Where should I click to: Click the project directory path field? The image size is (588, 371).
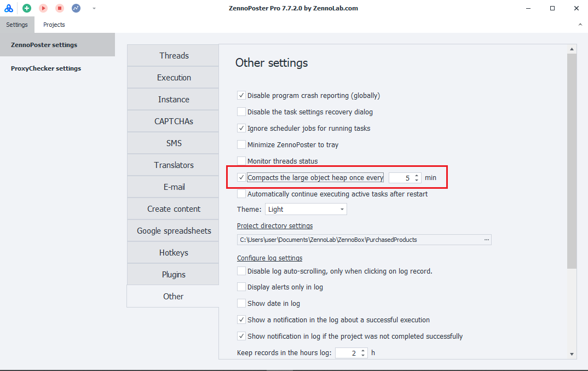[359, 240]
